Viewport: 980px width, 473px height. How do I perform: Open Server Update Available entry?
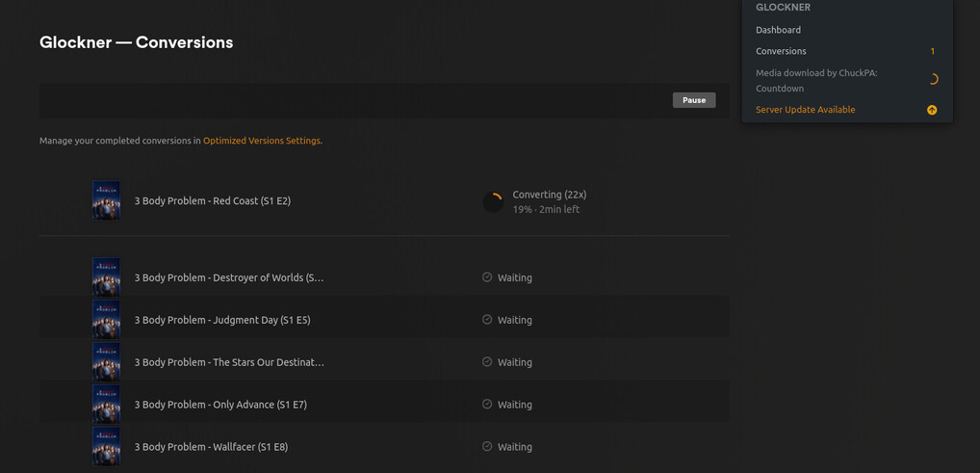[x=805, y=110]
